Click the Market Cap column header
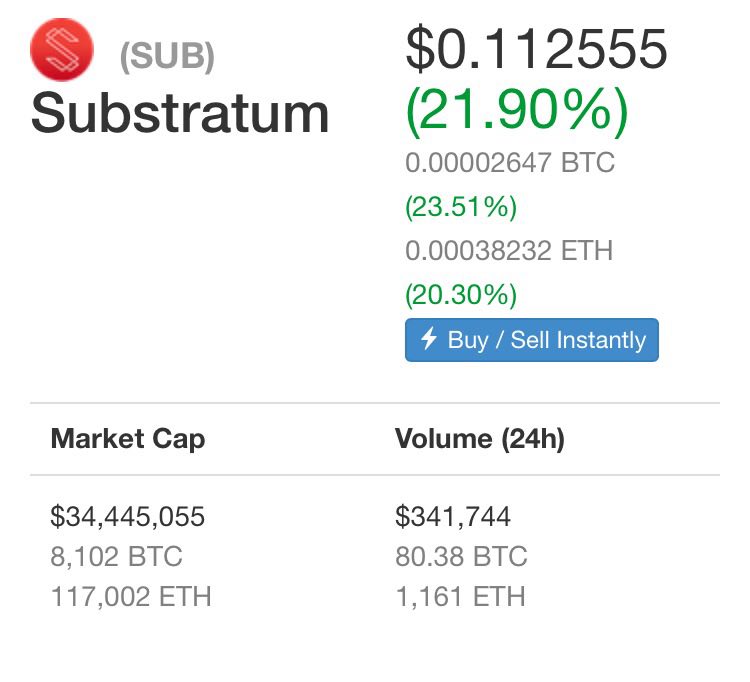Screen dimensions: 750x682 pyautogui.click(x=128, y=439)
